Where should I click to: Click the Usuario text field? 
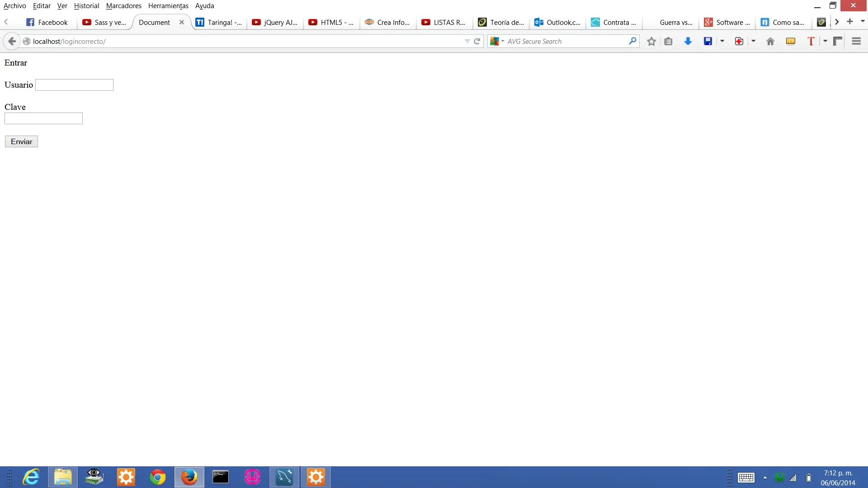(74, 85)
